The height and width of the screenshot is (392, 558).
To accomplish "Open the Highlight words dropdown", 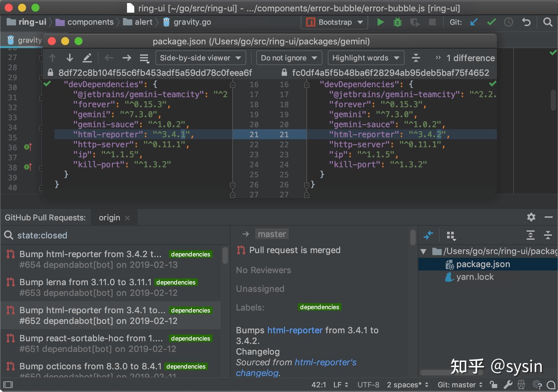I will coord(365,57).
